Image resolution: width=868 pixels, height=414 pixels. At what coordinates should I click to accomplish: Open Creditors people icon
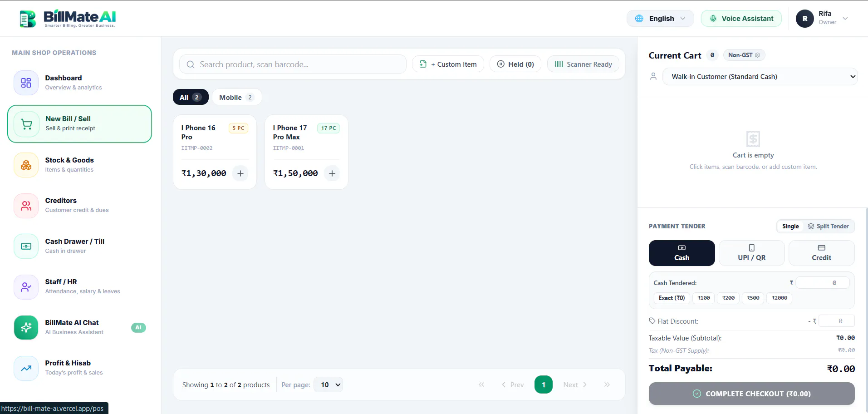click(x=26, y=206)
